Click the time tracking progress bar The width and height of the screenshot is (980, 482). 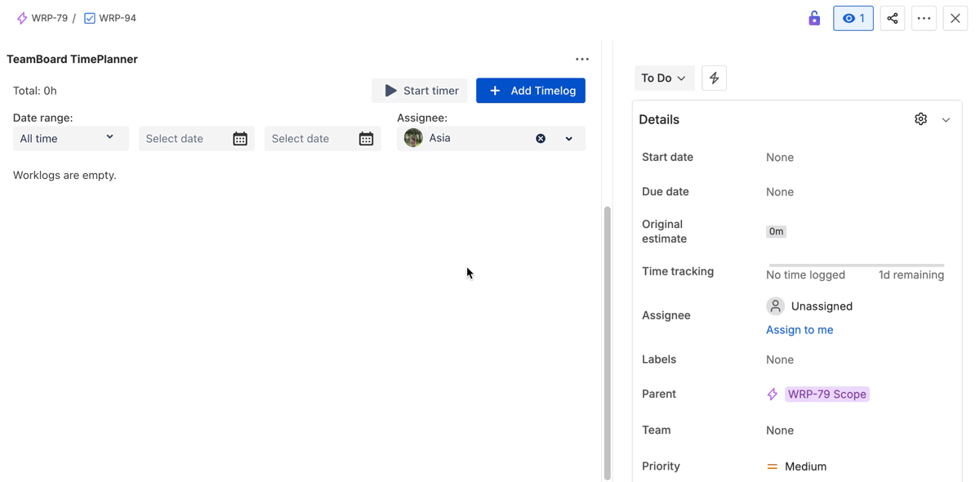pos(855,266)
